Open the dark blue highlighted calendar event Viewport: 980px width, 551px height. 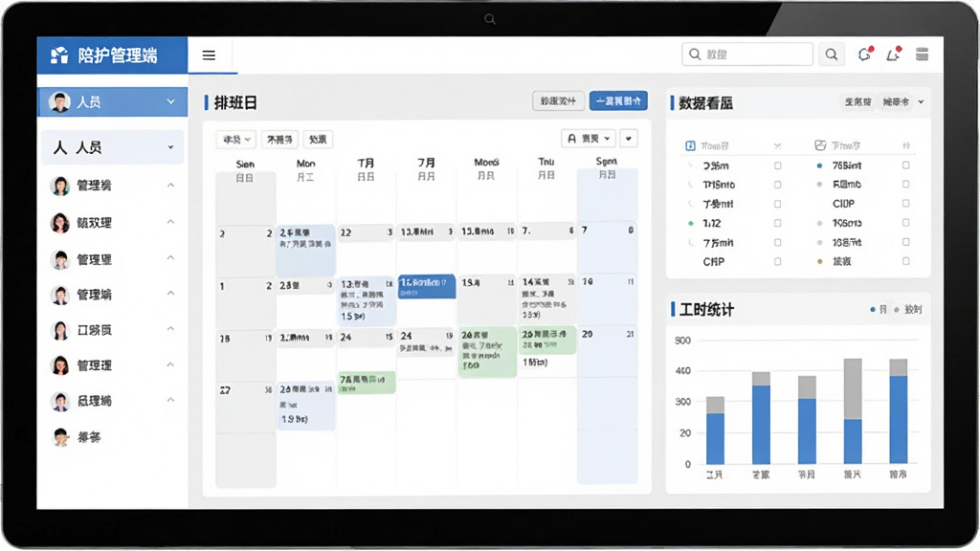pos(427,287)
